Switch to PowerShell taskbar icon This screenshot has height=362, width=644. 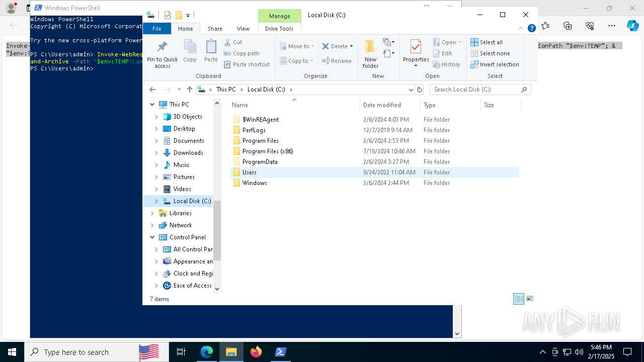[x=281, y=352]
